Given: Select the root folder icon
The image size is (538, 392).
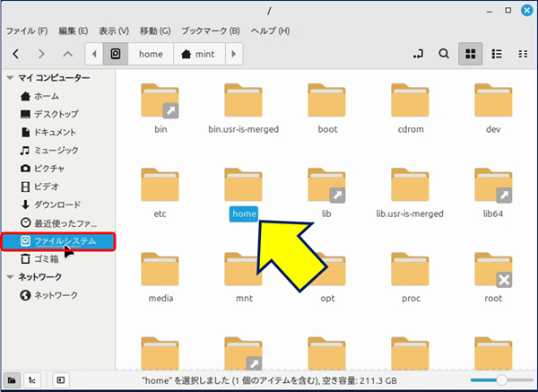Looking at the screenshot, I should [493, 269].
